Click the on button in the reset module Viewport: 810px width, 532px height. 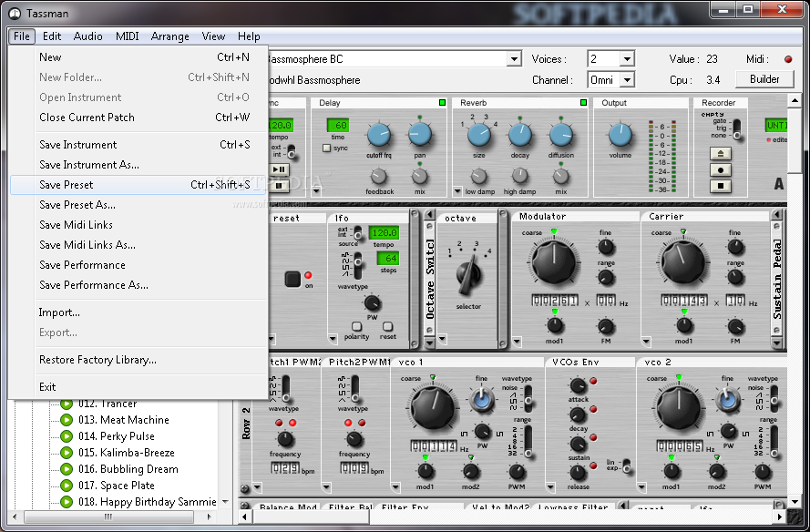click(292, 279)
